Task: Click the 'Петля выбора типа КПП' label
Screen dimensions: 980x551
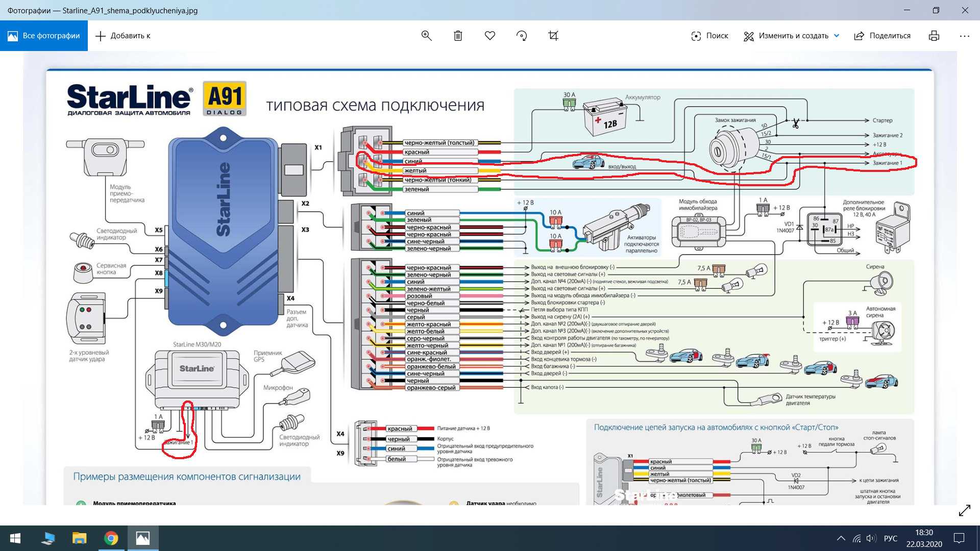Action: pos(559,310)
